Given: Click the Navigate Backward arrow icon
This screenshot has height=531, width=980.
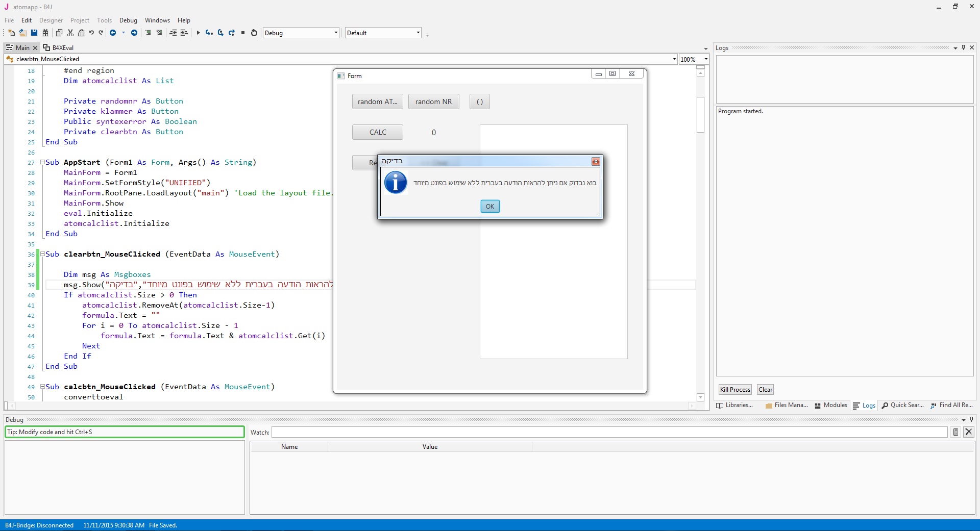Looking at the screenshot, I should pos(113,33).
